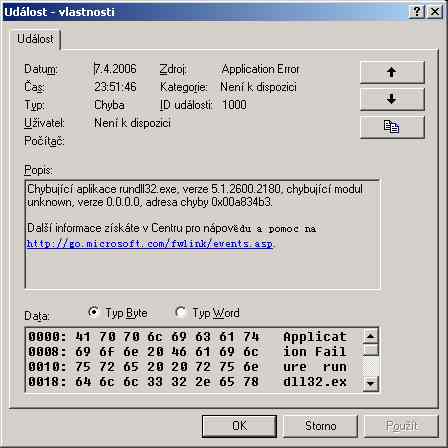Image resolution: width=448 pixels, height=448 pixels.
Task: Switch to the Událost tab
Action: pyautogui.click(x=35, y=39)
